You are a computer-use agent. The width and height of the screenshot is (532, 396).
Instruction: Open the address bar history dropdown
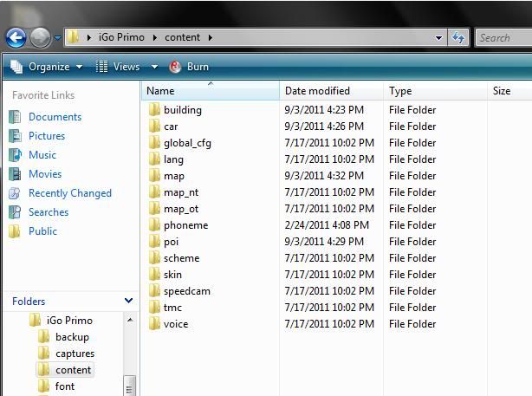438,37
